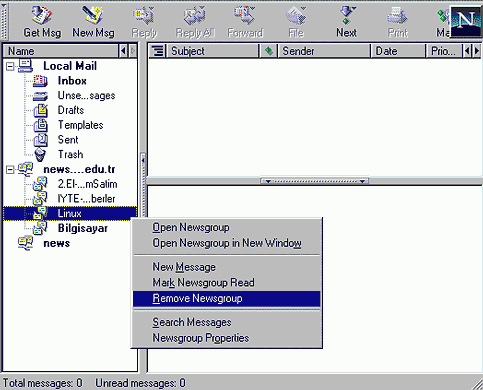
Task: Click the Get Msg toolbar icon
Action: [42, 15]
